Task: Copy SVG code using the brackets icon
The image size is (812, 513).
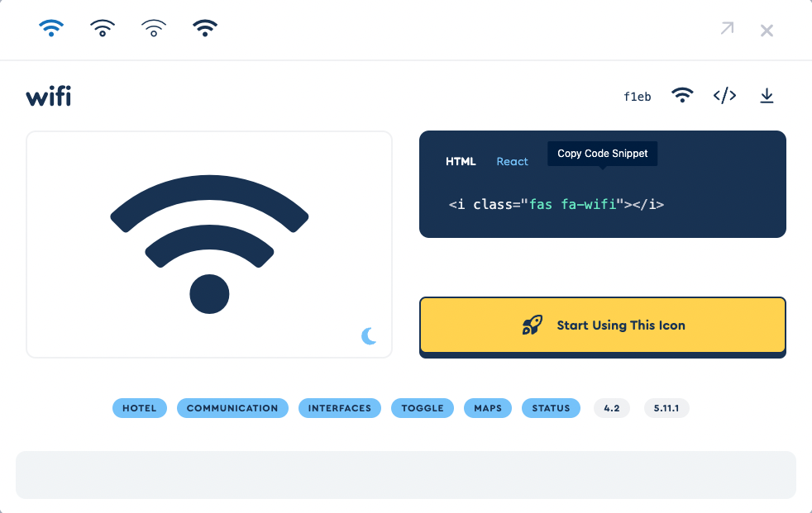Action: click(724, 96)
